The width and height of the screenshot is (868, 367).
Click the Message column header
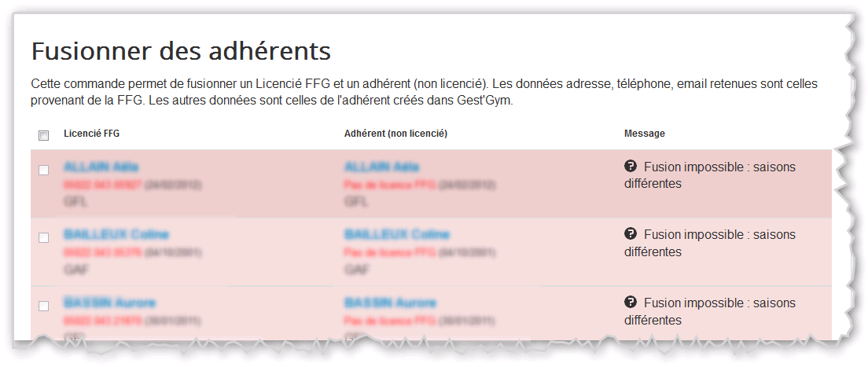tap(644, 134)
